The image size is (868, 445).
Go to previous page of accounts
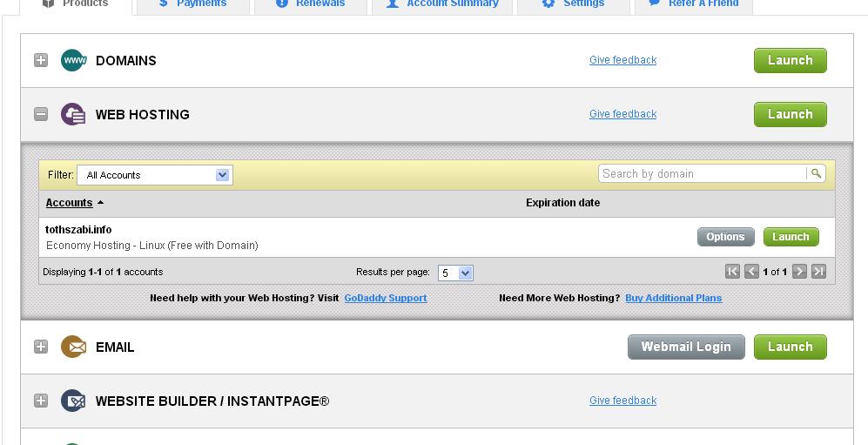coord(751,271)
